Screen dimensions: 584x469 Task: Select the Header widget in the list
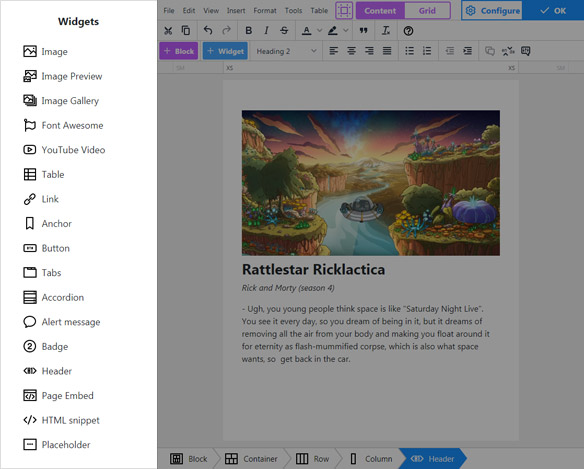(47, 371)
